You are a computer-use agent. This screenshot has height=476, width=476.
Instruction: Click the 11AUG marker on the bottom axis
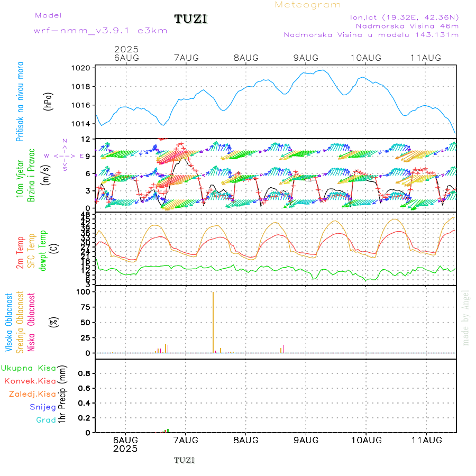(x=426, y=440)
